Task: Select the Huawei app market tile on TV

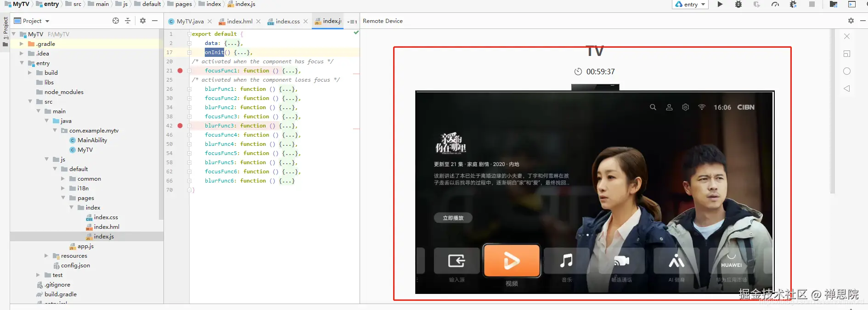Action: coord(731,261)
